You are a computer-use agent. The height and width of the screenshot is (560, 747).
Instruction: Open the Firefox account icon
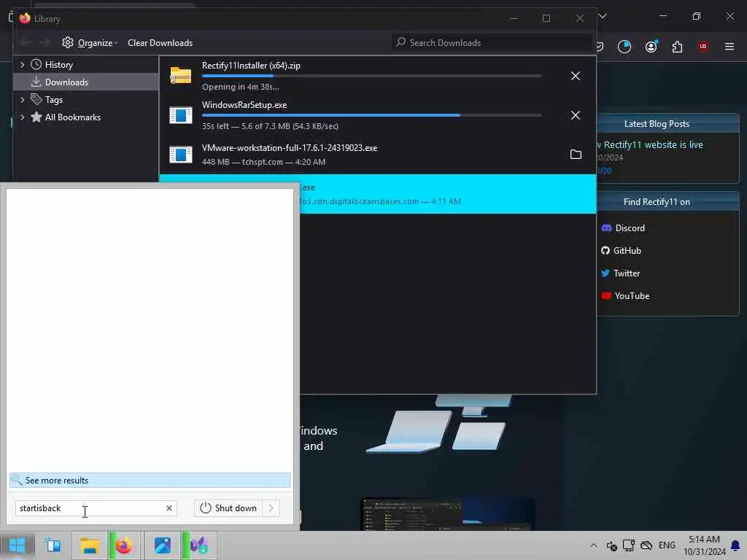pos(651,47)
